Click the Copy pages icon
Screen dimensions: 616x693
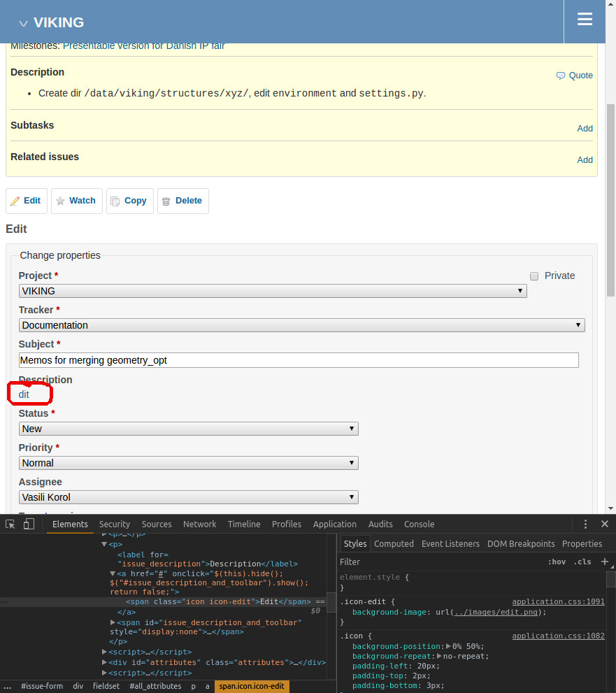115,201
